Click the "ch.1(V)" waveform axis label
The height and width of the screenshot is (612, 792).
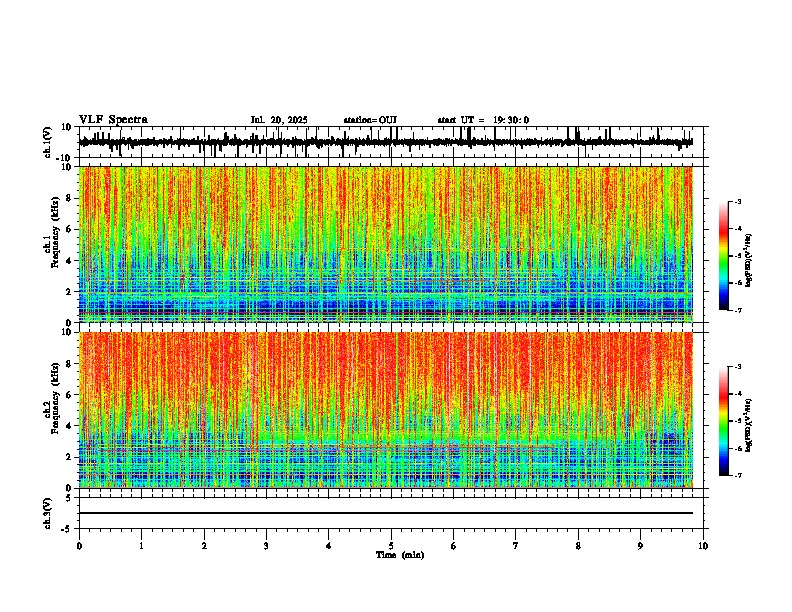[x=48, y=142]
